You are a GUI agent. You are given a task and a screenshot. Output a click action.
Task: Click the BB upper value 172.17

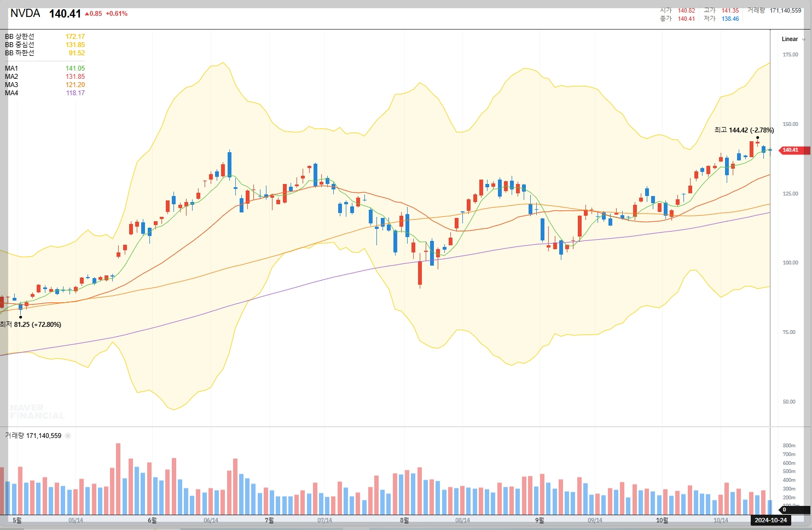coord(75,37)
